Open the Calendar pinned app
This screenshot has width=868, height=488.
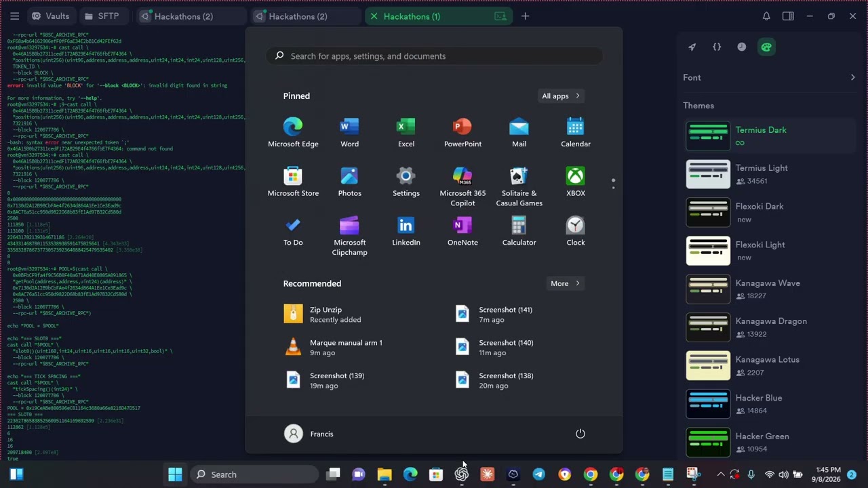pos(575,133)
